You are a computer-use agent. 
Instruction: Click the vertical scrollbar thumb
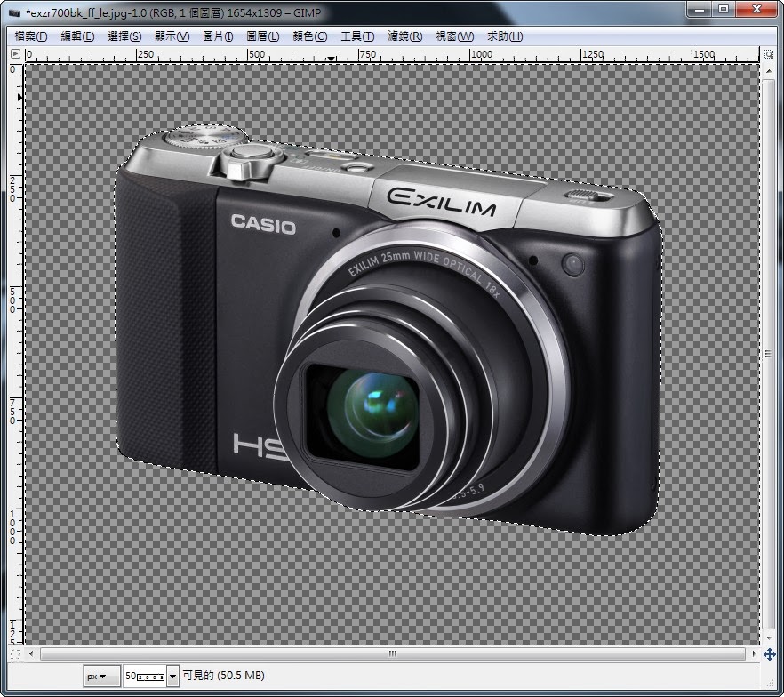[769, 354]
